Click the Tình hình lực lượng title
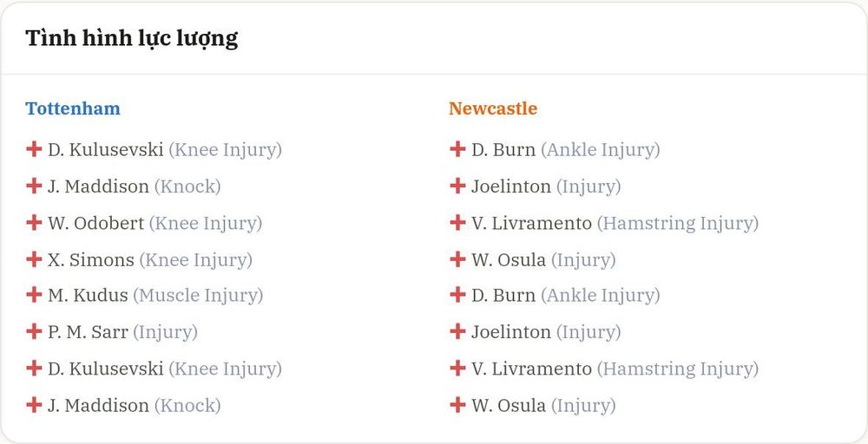 click(132, 38)
